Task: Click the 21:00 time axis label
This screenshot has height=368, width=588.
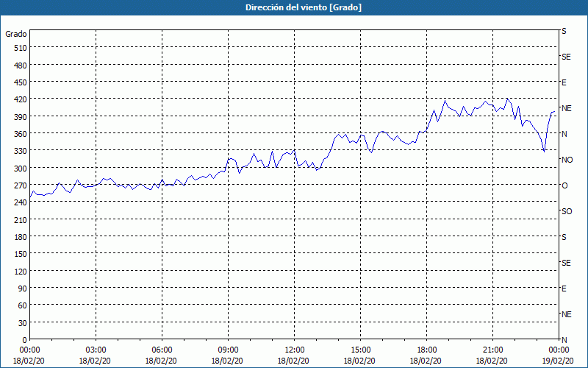Action: click(492, 350)
